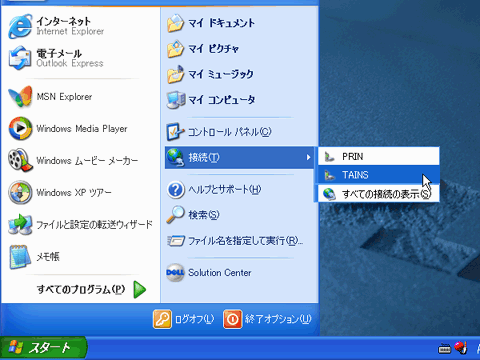Click the Windows XP ツアー text
This screenshot has height=360, width=480.
point(74,193)
